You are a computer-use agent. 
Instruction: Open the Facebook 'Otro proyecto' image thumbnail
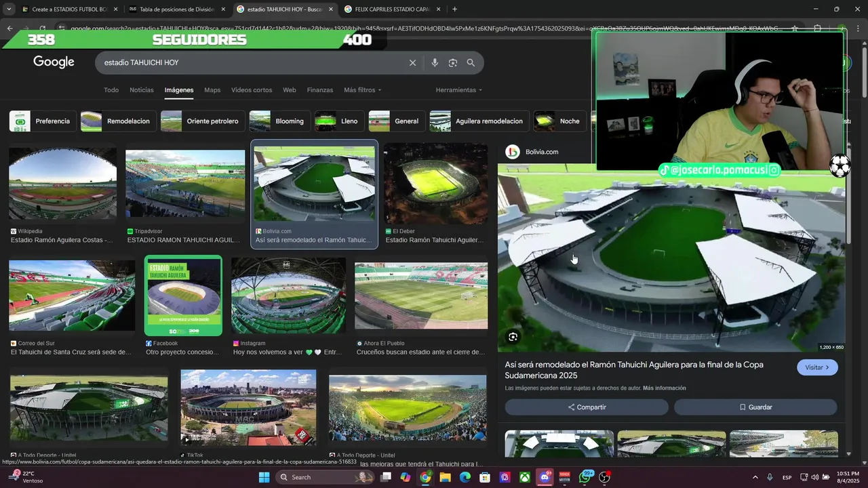click(183, 296)
